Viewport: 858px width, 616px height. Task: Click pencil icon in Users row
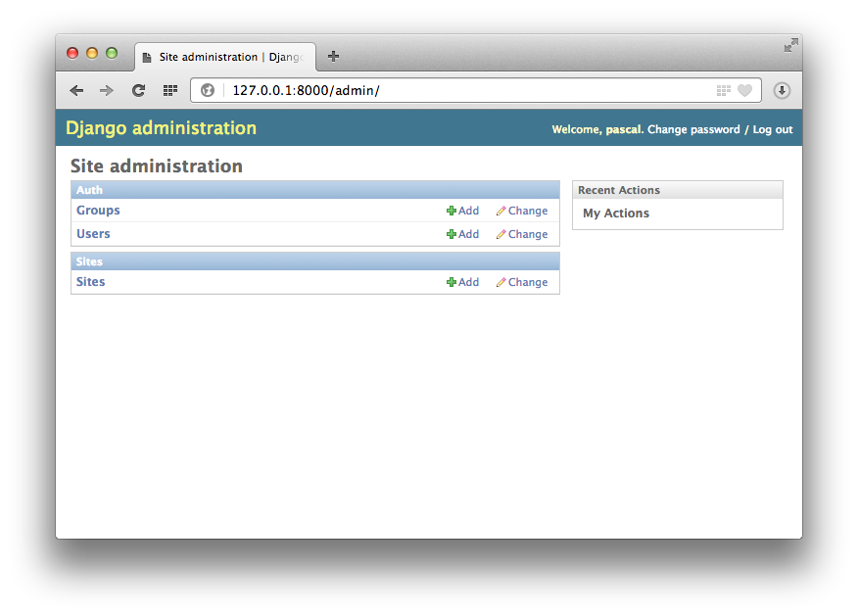[500, 234]
